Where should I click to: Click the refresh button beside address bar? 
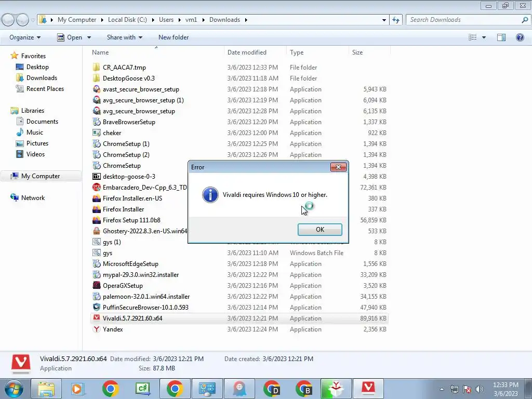click(395, 20)
